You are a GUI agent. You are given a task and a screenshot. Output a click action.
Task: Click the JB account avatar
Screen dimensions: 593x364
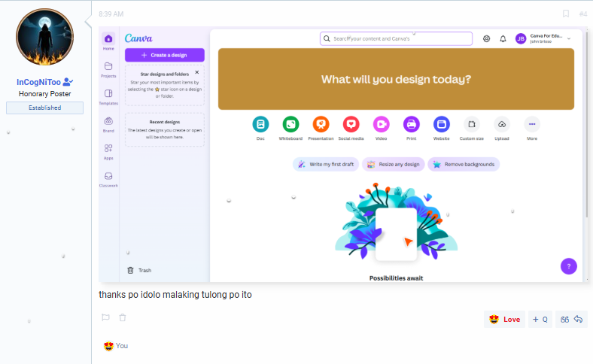click(x=521, y=38)
